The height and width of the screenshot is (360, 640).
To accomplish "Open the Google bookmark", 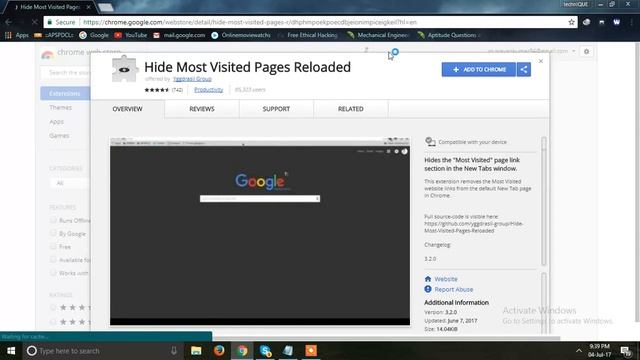I will pyautogui.click(x=94, y=35).
